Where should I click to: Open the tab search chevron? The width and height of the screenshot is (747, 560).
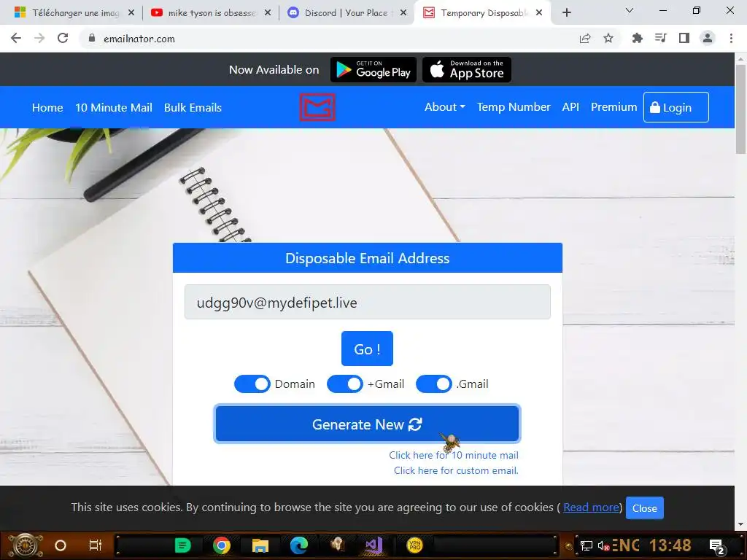(630, 10)
